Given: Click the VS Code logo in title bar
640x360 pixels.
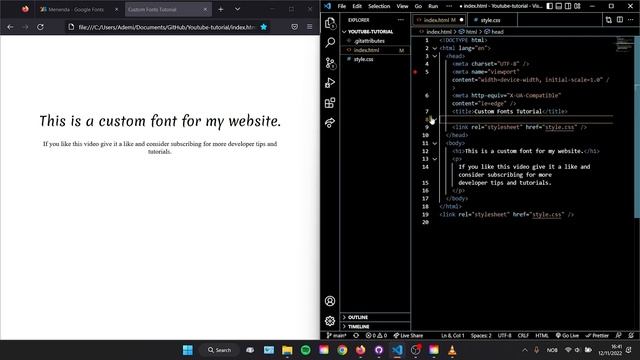Looking at the screenshot, I should pos(328,6).
